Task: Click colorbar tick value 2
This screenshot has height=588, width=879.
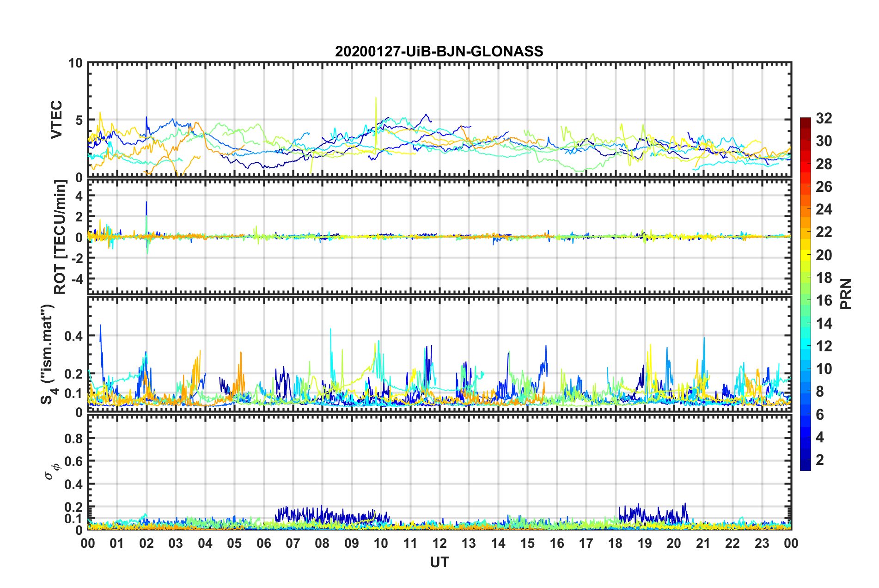Action: 820,459
